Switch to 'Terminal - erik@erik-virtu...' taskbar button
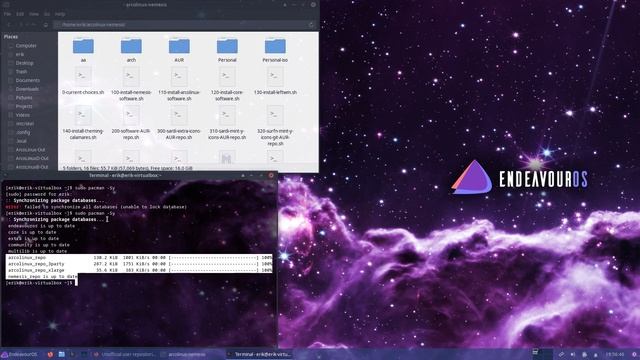The image size is (640, 360). [x=259, y=354]
